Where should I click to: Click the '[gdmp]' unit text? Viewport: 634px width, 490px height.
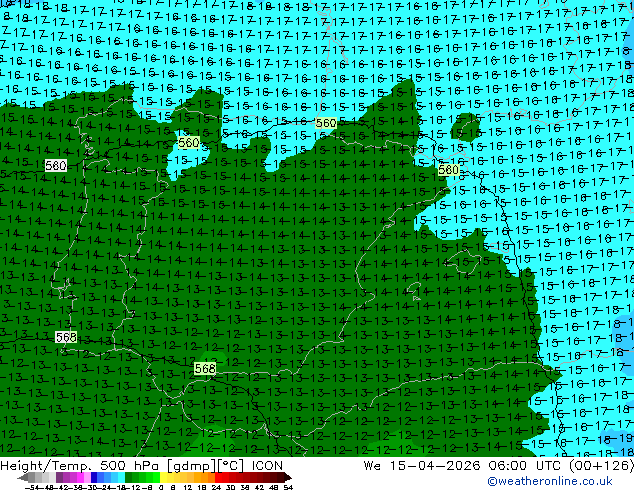click(x=191, y=466)
